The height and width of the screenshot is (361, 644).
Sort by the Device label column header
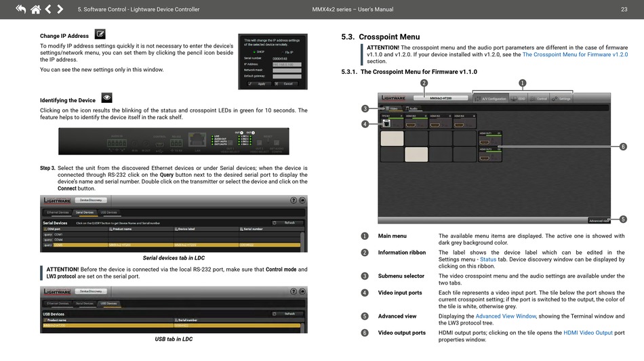coord(206,229)
